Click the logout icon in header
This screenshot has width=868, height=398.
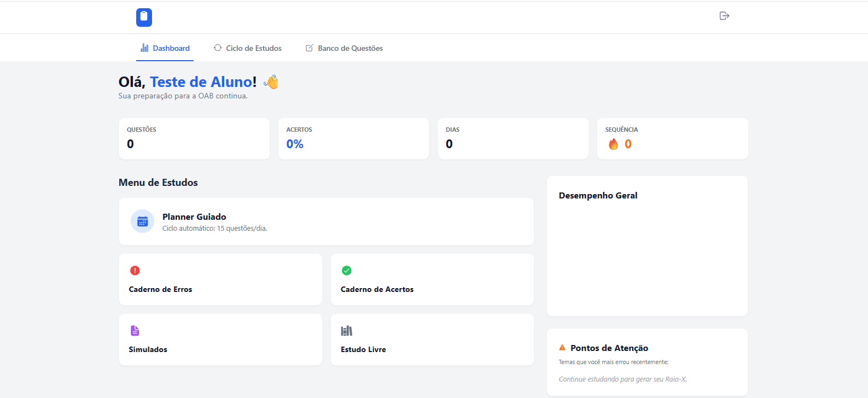(x=724, y=16)
